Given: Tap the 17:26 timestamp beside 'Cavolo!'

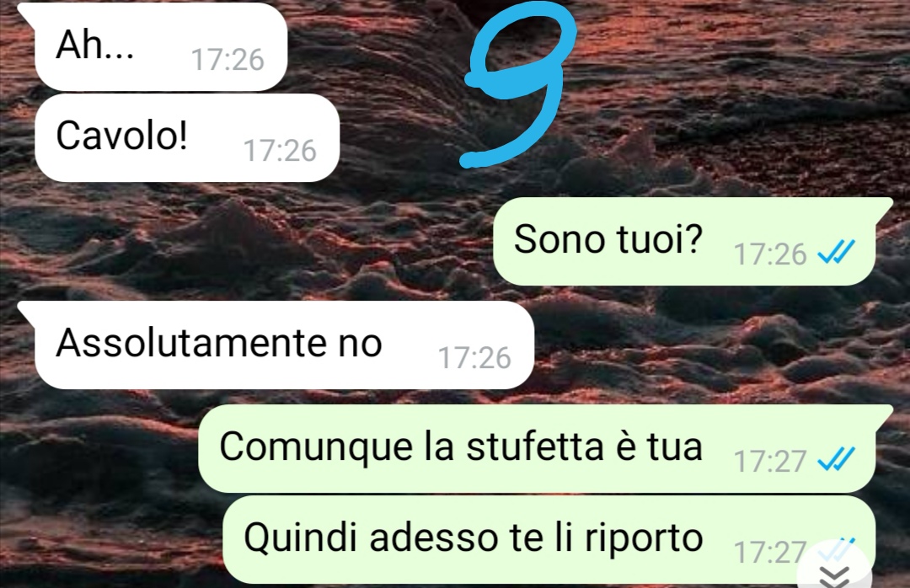Looking at the screenshot, I should [280, 150].
